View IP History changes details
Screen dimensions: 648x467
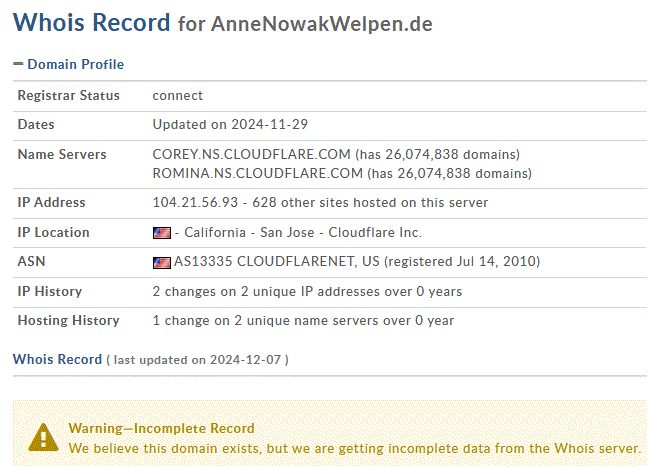[x=307, y=292]
